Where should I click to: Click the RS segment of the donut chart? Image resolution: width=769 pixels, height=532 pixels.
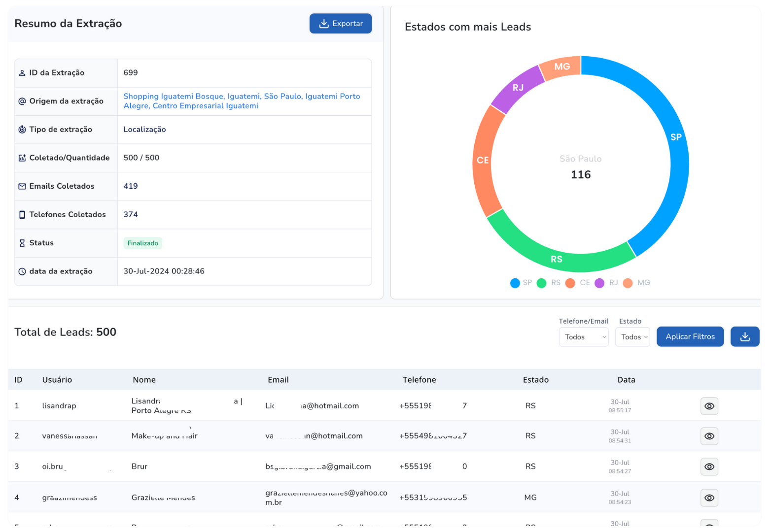557,259
